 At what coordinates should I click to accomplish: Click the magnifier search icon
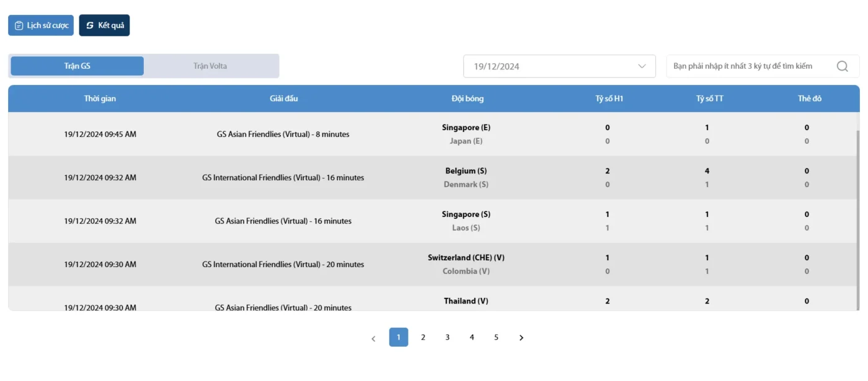point(842,66)
